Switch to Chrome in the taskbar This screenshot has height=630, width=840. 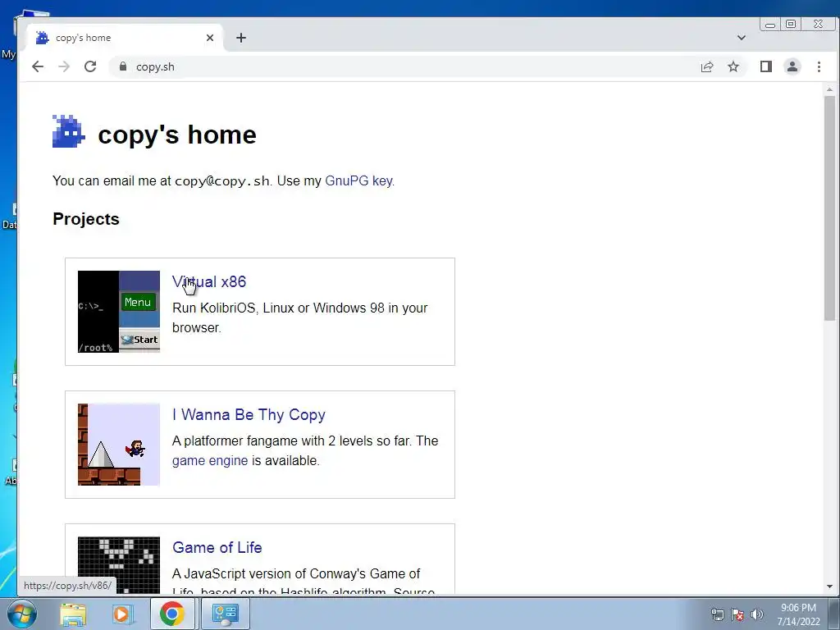tap(171, 614)
